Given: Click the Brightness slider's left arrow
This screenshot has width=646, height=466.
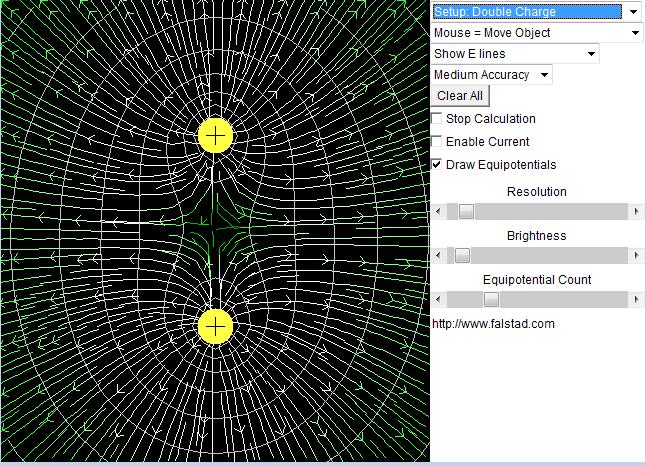Looking at the screenshot, I should [438, 255].
